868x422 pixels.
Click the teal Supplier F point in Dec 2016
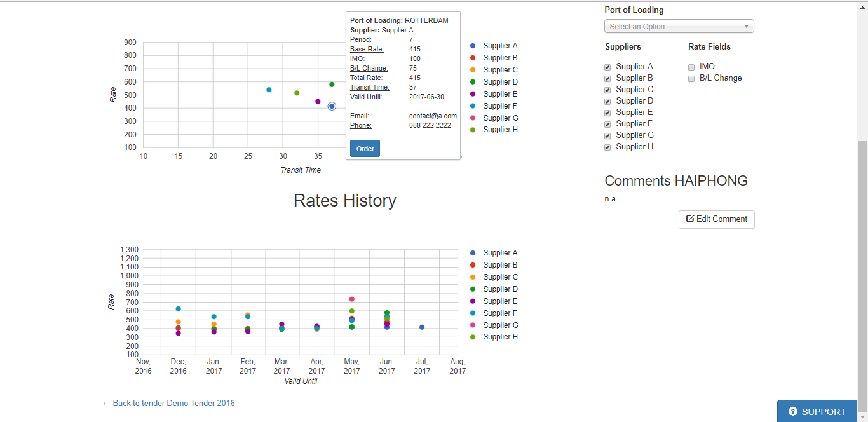(x=178, y=309)
